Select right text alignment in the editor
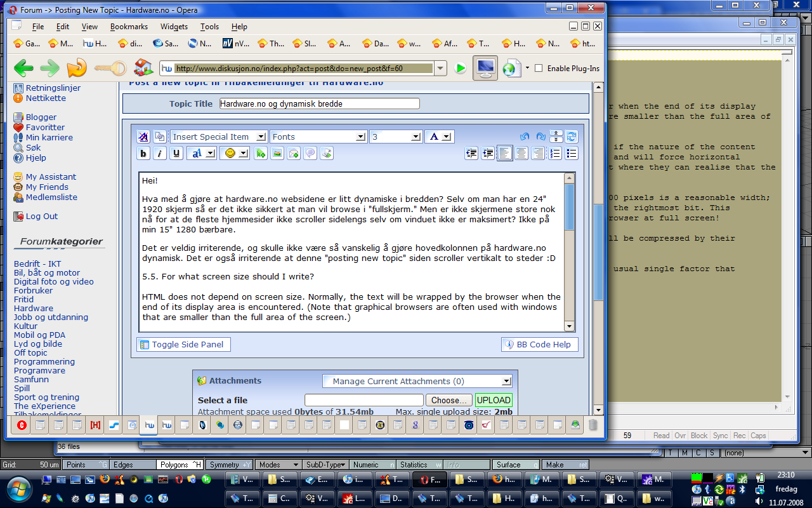This screenshot has height=508, width=812. click(538, 153)
